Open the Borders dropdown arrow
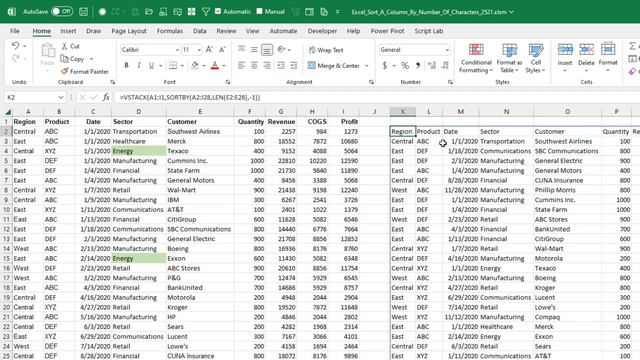 coord(182,66)
